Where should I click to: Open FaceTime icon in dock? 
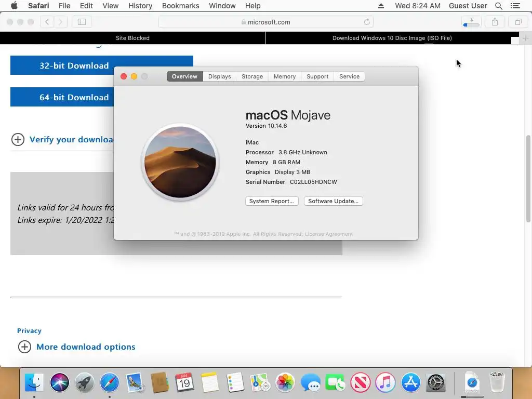point(335,382)
